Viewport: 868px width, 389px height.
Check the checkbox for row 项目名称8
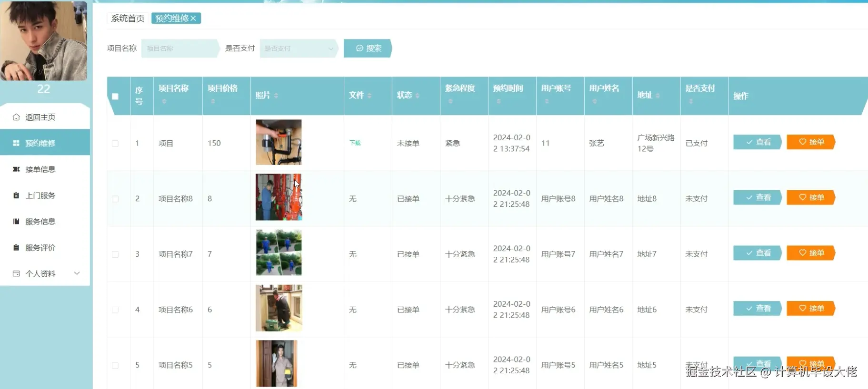(115, 199)
